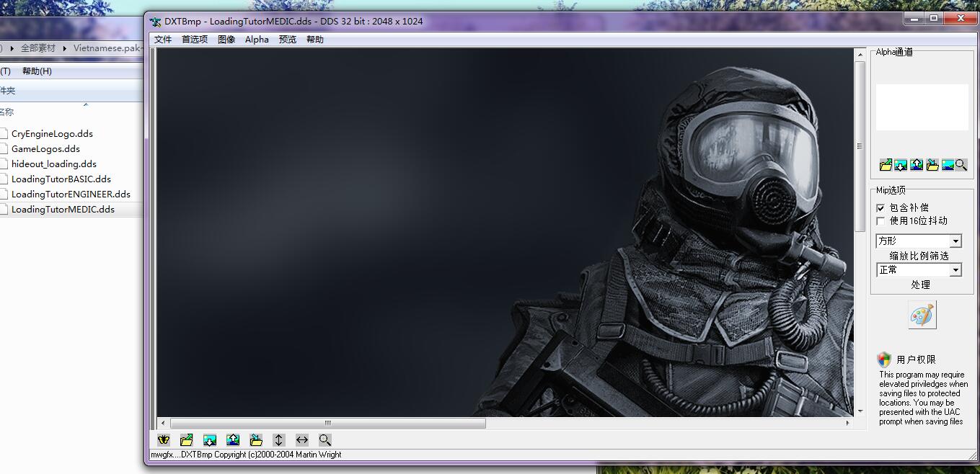Screen dimensions: 980x474
Task: Click arrow between 全部素材 and Vietnamese.pak
Action: point(65,48)
